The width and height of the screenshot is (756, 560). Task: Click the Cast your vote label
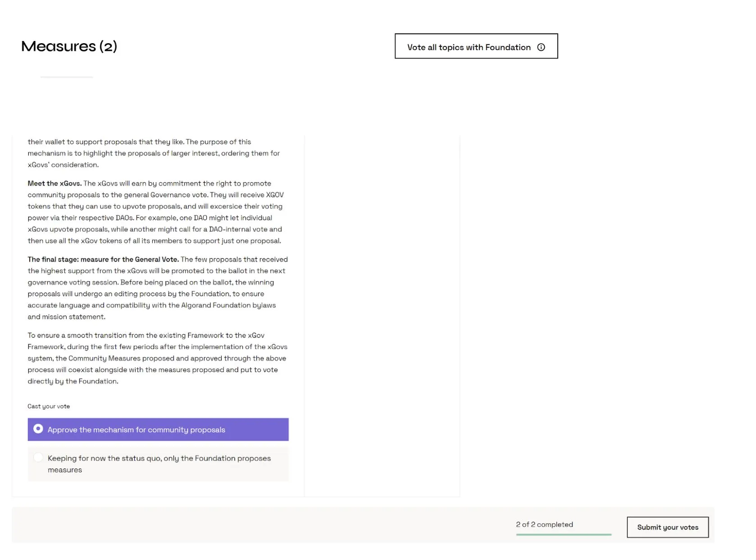(49, 406)
